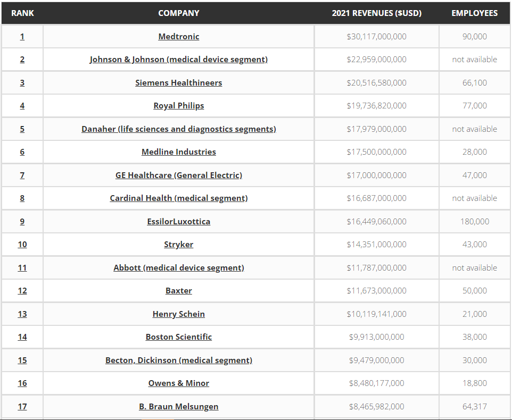512x420 pixels.
Task: Select rank number 15 link
Action: click(22, 360)
